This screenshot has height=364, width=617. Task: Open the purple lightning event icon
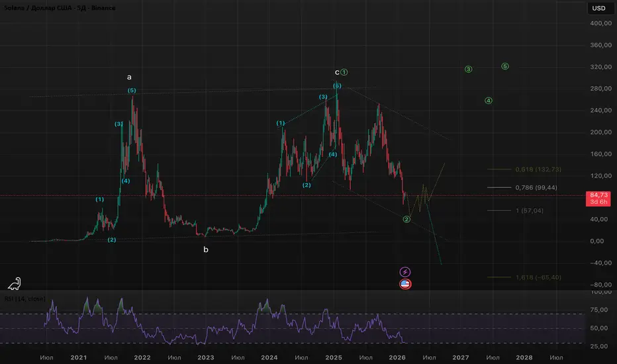click(x=405, y=272)
